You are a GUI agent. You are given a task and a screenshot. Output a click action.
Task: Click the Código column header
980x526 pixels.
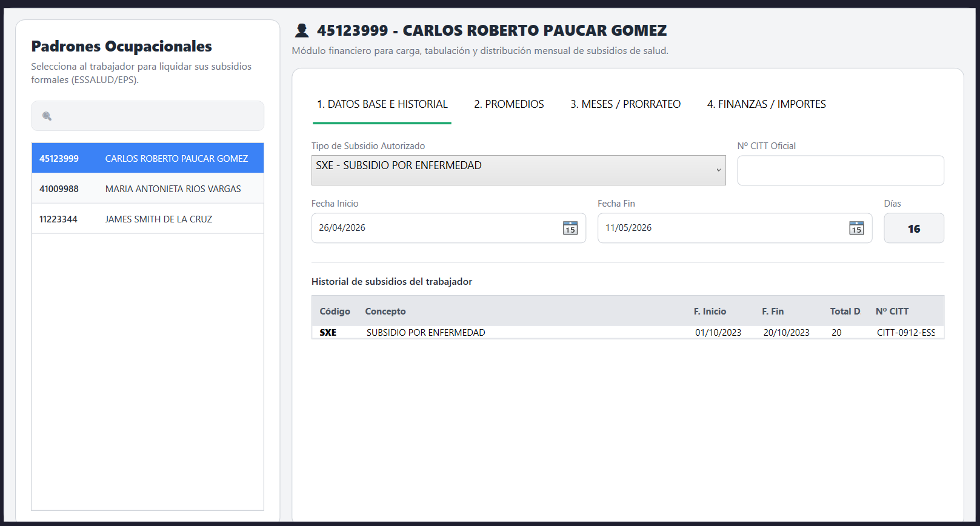coord(335,311)
